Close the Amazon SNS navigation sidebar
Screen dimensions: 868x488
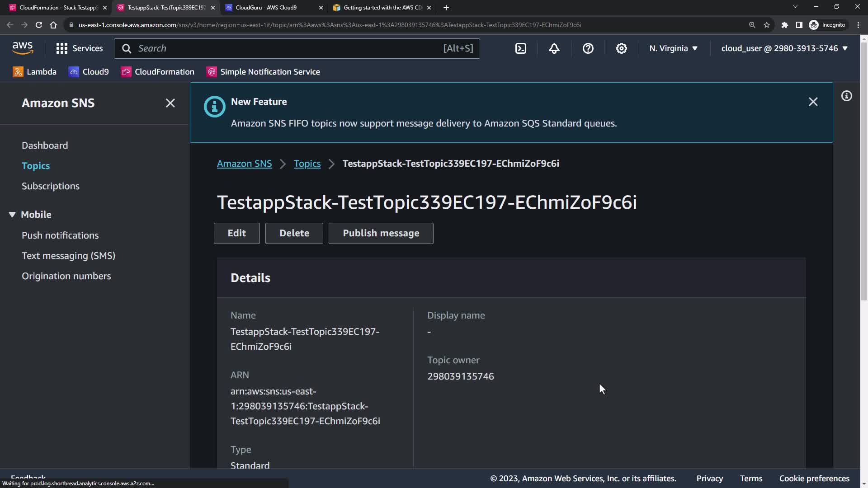(170, 103)
